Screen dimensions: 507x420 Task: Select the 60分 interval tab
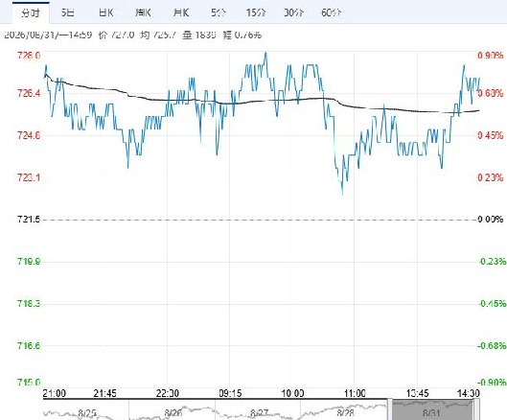331,12
